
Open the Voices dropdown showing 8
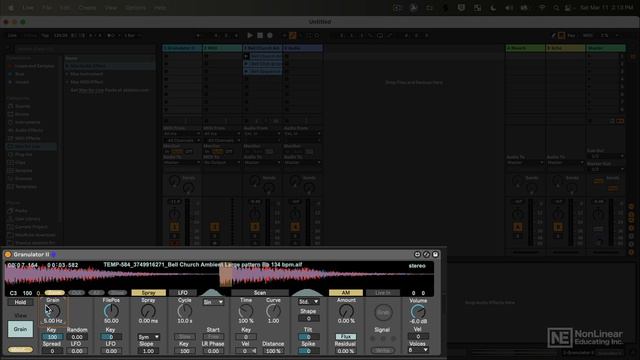point(418,350)
